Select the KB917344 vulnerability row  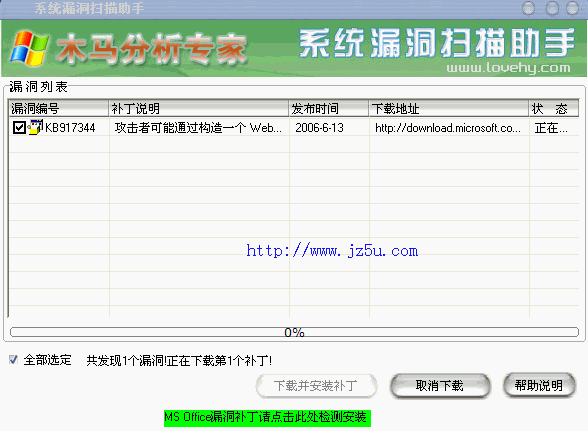click(x=294, y=128)
